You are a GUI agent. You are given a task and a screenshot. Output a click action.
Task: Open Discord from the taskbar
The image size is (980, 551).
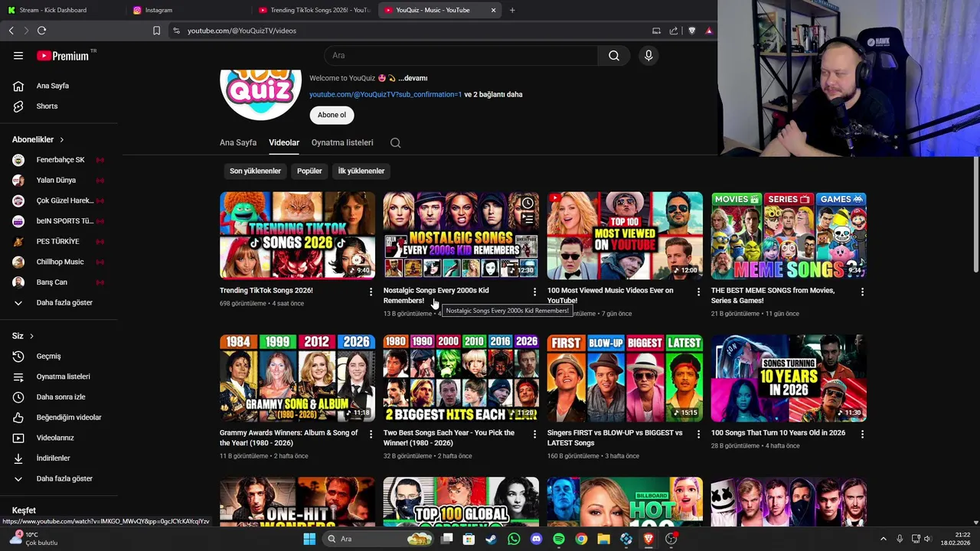[x=537, y=539]
